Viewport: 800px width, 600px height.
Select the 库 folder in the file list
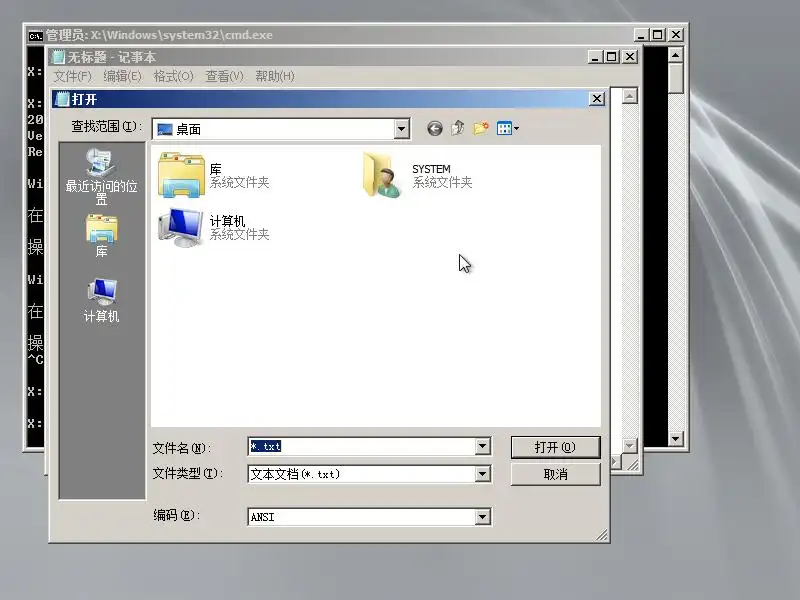coord(214,176)
